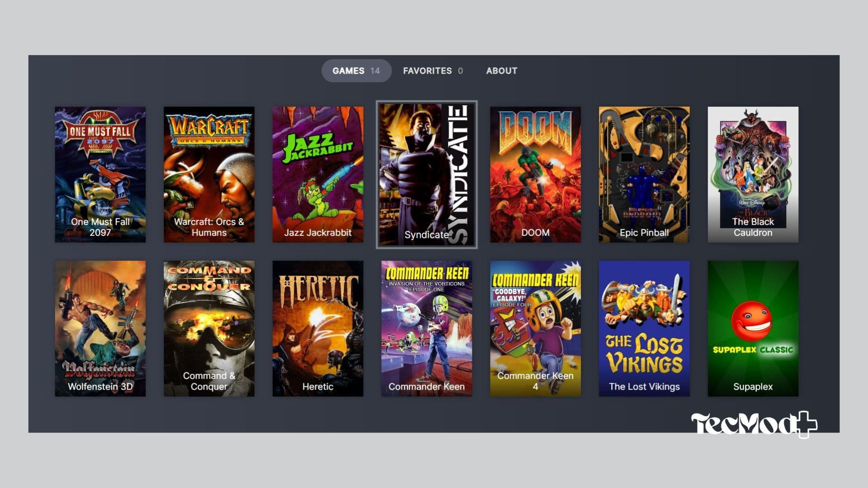868x488 pixels.
Task: Select the Command & Conquer cover
Action: click(x=209, y=328)
